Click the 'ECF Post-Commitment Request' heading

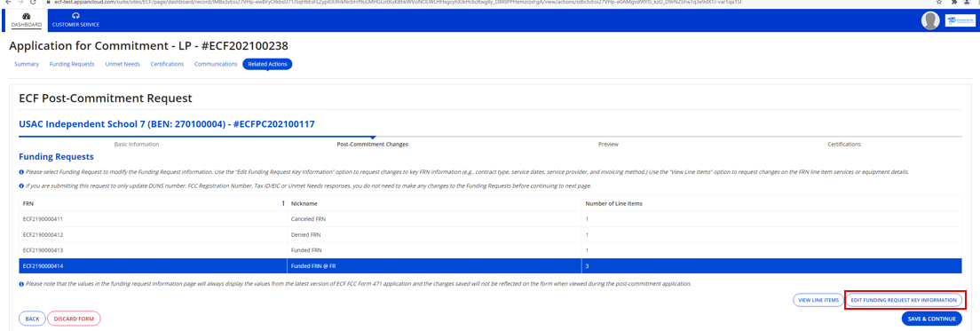click(x=106, y=99)
